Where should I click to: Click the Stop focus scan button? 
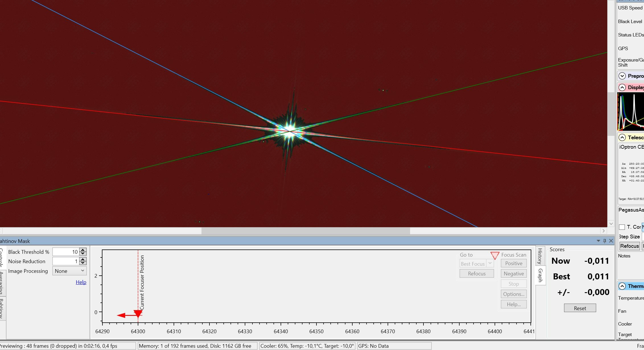[x=514, y=284]
